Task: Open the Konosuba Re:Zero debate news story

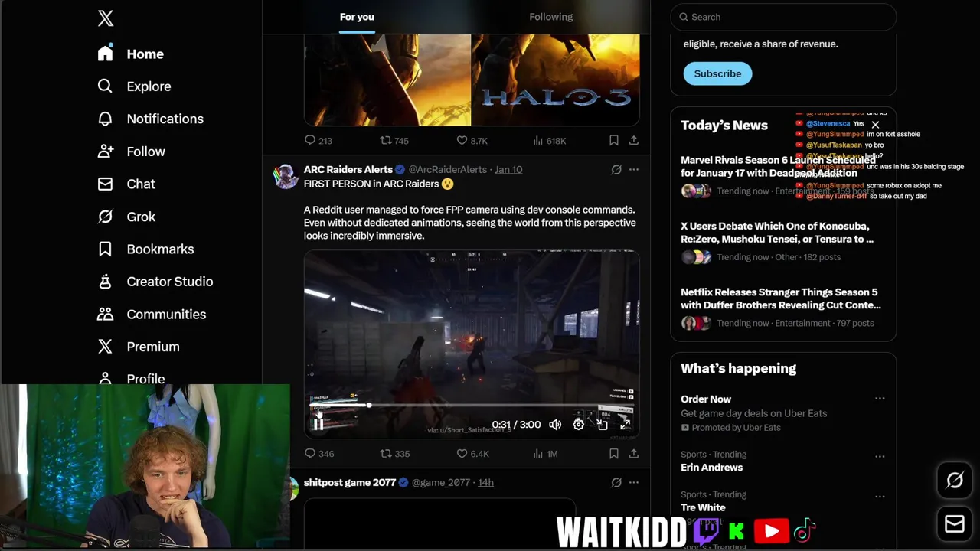Action: coord(783,243)
